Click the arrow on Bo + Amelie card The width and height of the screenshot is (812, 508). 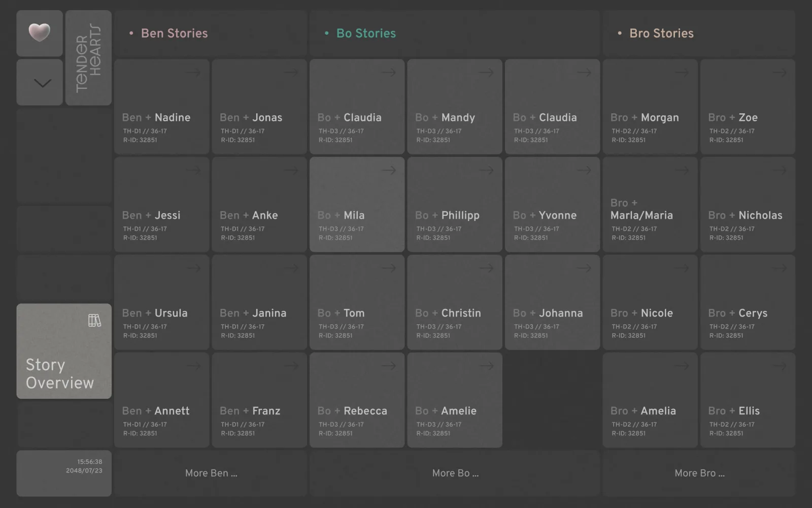click(x=486, y=366)
